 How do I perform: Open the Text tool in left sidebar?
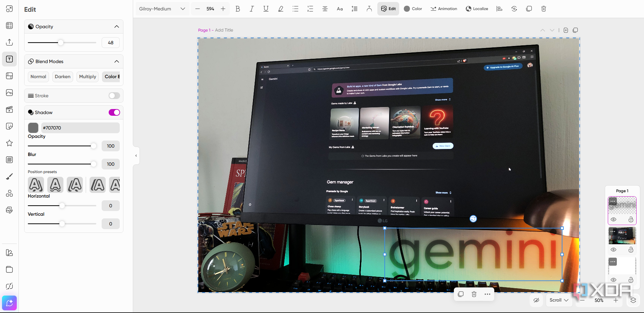9,59
